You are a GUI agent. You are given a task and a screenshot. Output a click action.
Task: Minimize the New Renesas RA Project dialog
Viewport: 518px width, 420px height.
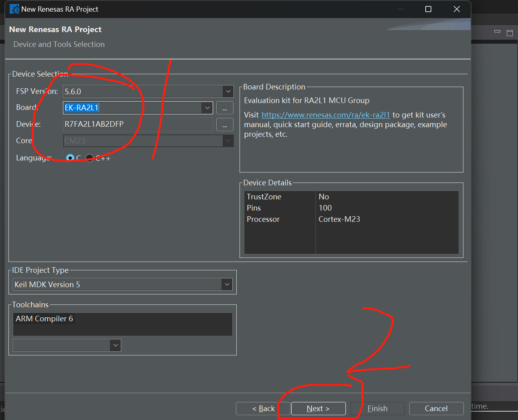[x=400, y=9]
